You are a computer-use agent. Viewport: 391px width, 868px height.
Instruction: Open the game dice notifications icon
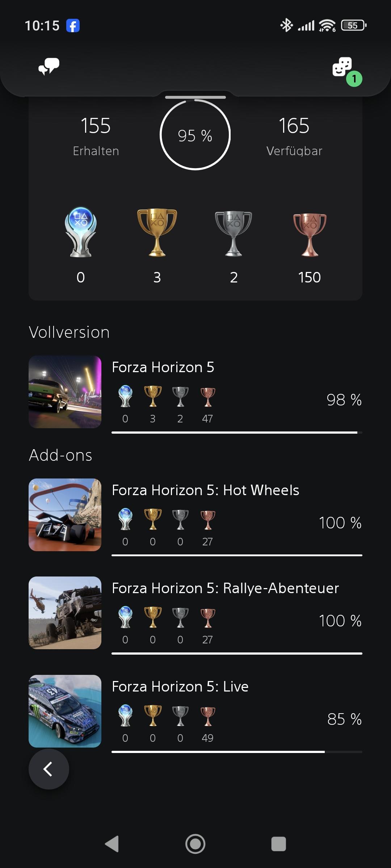click(342, 68)
